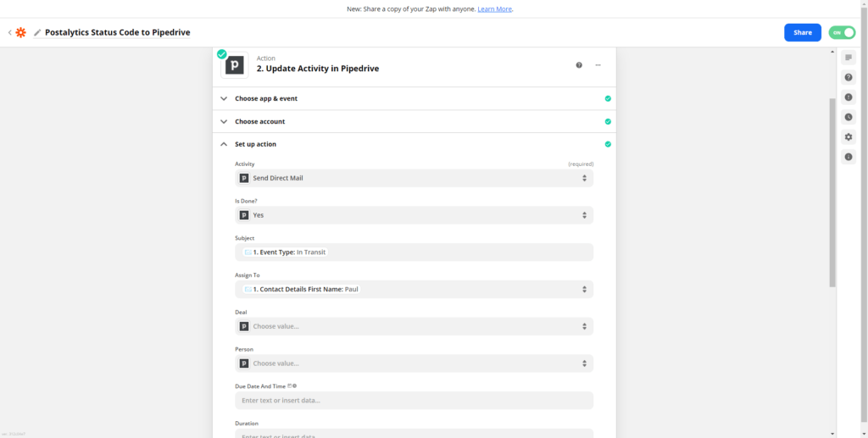Click the green checkmark next to Choose account

(x=608, y=121)
